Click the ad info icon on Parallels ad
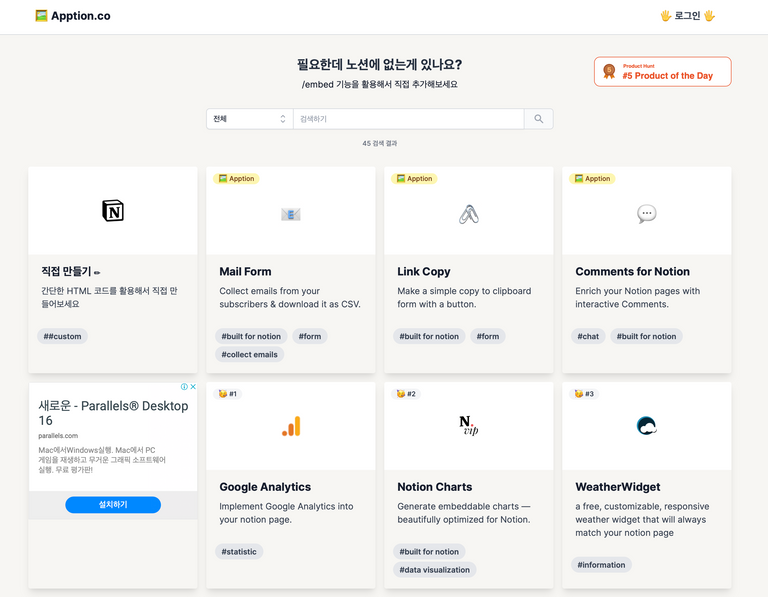 tap(184, 386)
